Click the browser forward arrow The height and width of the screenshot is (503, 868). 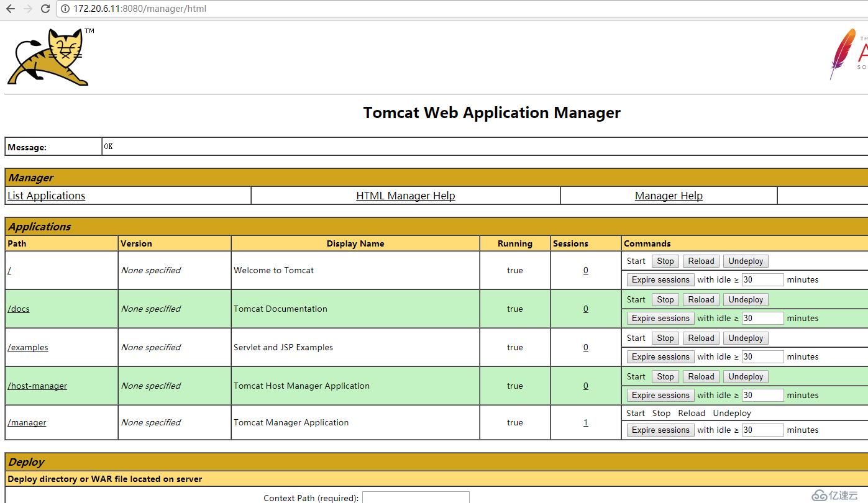coord(27,9)
